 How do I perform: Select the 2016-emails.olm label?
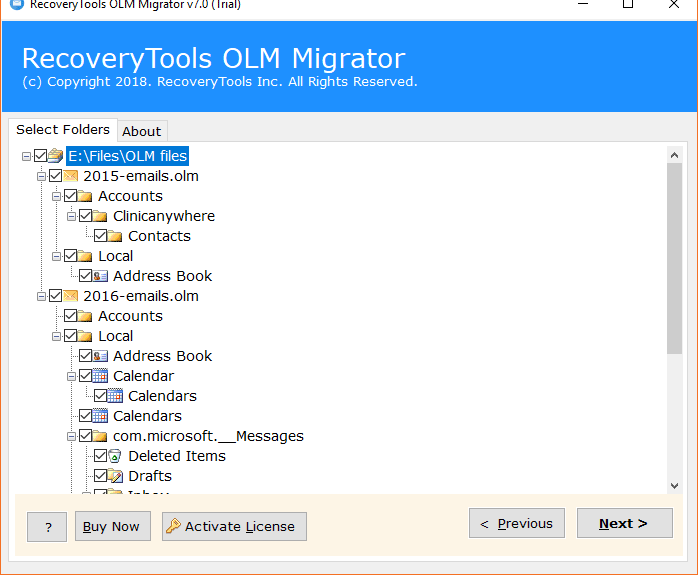(141, 296)
